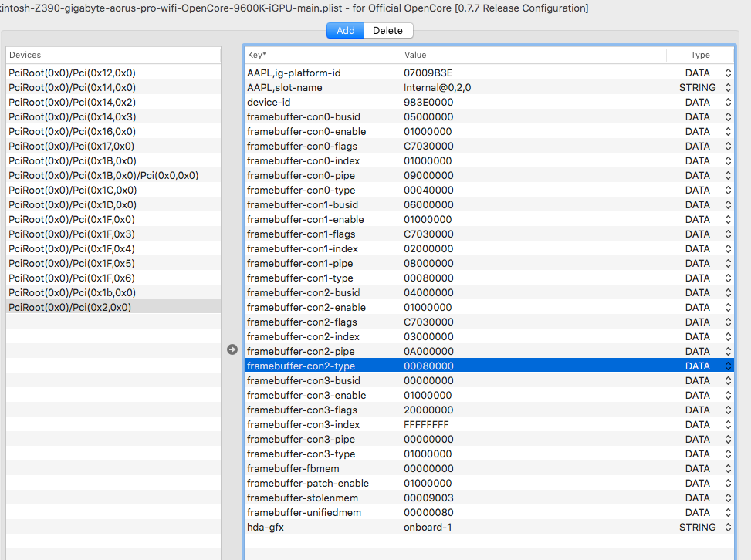Open type stepper for framebuffer-stolenmem row
751x560 pixels.
coord(728,498)
